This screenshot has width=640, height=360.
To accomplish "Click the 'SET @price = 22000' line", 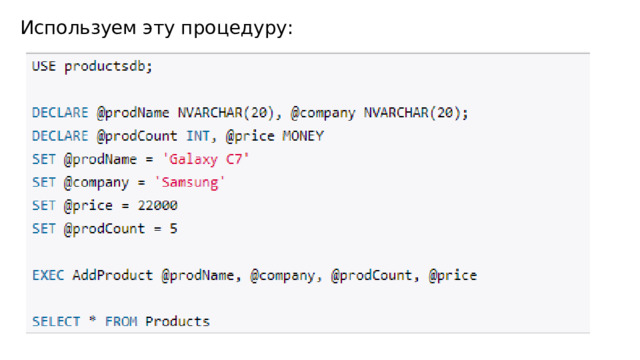I will coord(105,205).
